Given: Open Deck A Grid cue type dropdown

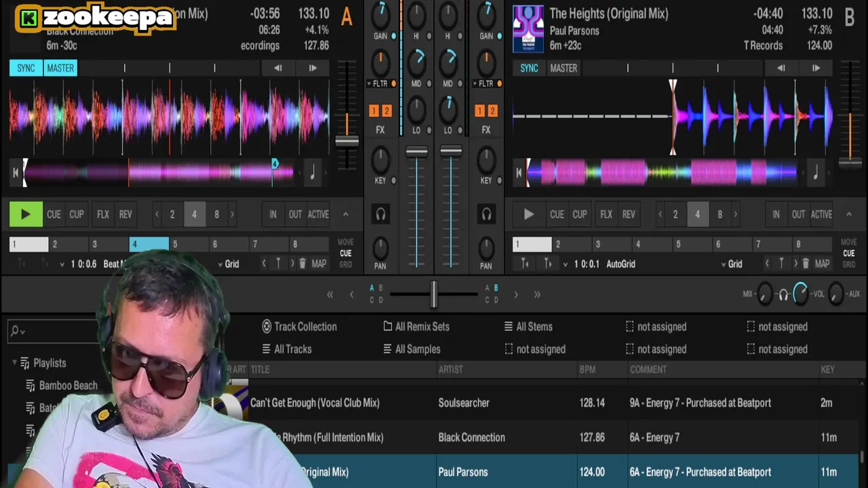Looking at the screenshot, I should click(x=228, y=264).
